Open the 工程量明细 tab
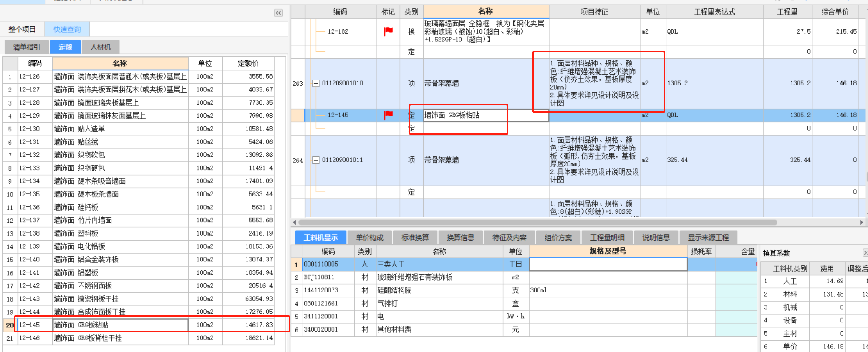This screenshot has width=868, height=352. pos(607,237)
